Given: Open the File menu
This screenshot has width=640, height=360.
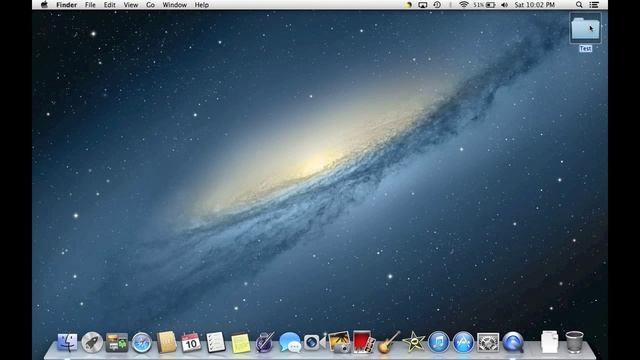Looking at the screenshot, I should click(x=90, y=5).
